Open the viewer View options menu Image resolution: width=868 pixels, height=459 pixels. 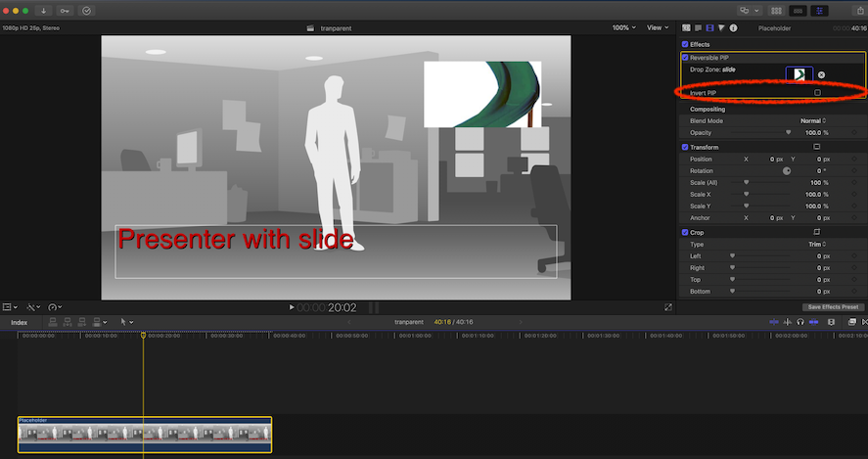658,27
